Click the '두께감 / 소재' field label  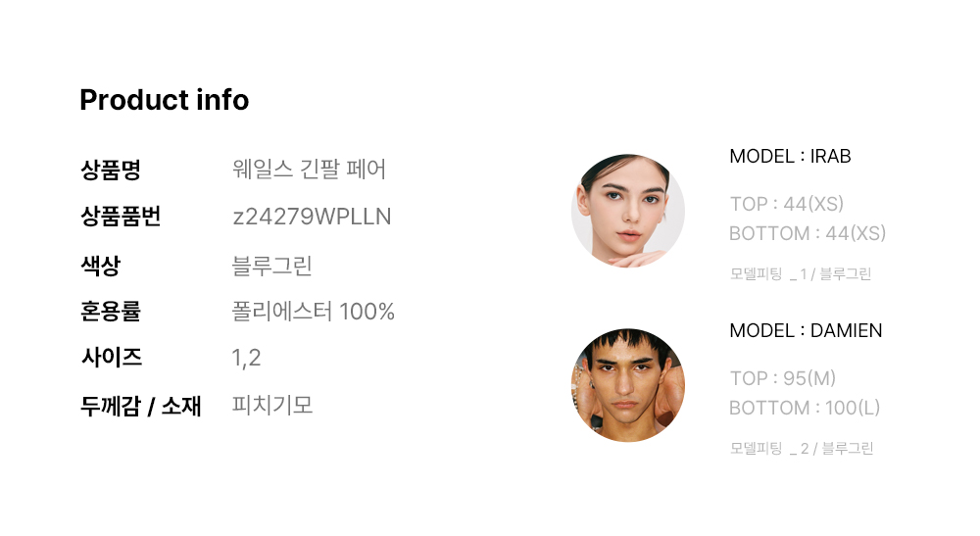pyautogui.click(x=140, y=406)
